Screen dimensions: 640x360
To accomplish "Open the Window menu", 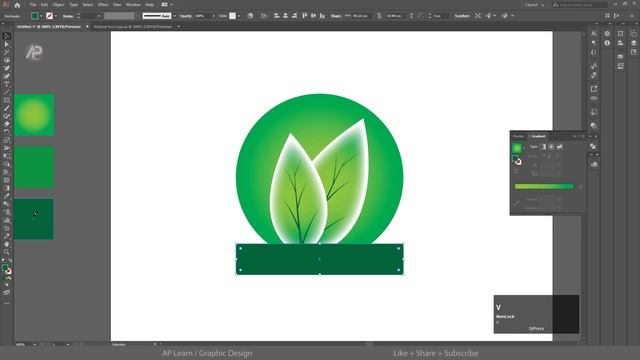I will 133,4.
